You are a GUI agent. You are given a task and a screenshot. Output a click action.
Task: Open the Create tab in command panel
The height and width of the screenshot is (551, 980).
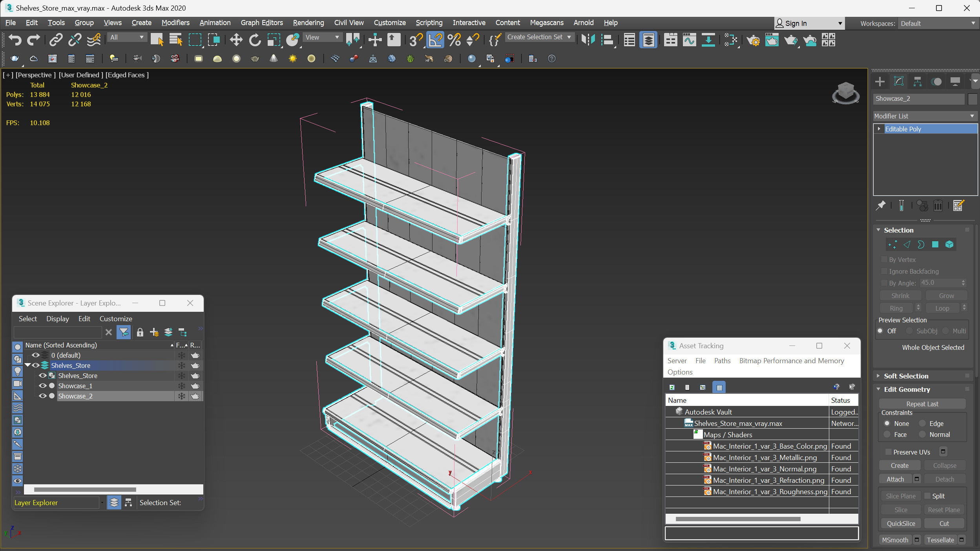point(880,82)
